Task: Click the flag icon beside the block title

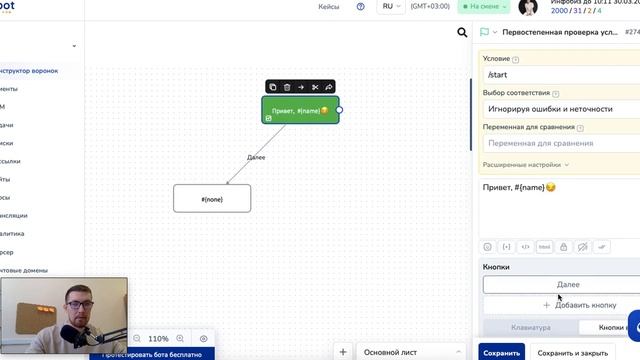Action: (484, 32)
